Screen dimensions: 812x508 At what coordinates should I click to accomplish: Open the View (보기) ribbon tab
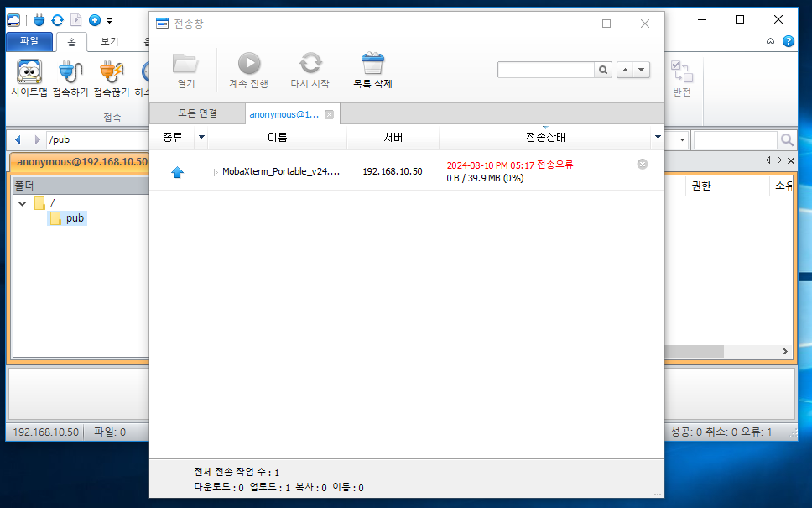coord(109,41)
